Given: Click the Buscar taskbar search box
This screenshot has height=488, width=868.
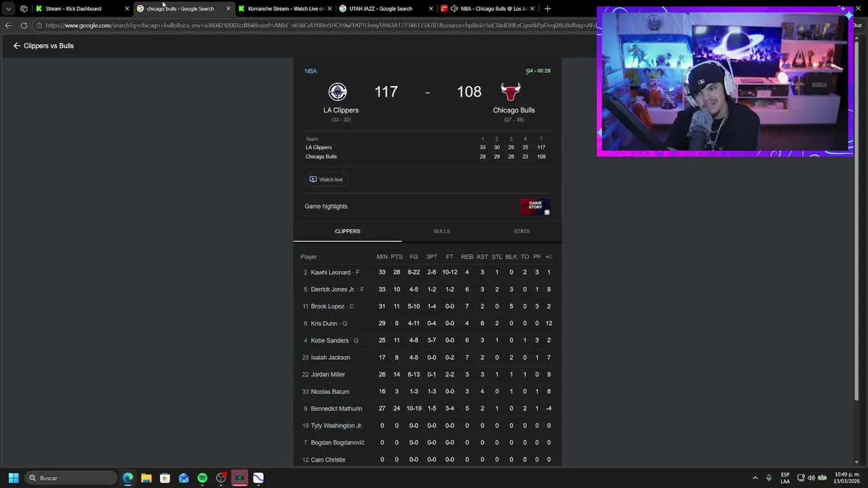Looking at the screenshot, I should [x=72, y=478].
